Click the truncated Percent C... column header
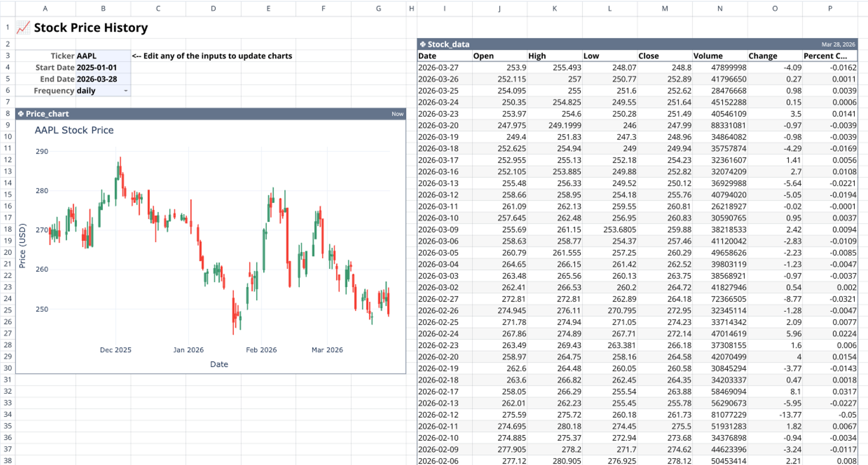The height and width of the screenshot is (465, 868). click(830, 56)
